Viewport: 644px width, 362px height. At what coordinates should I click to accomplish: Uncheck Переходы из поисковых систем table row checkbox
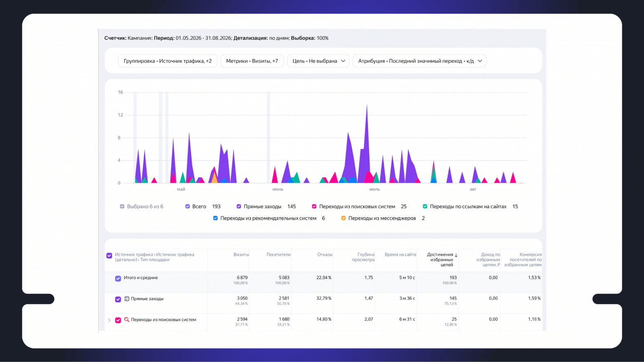click(x=118, y=320)
